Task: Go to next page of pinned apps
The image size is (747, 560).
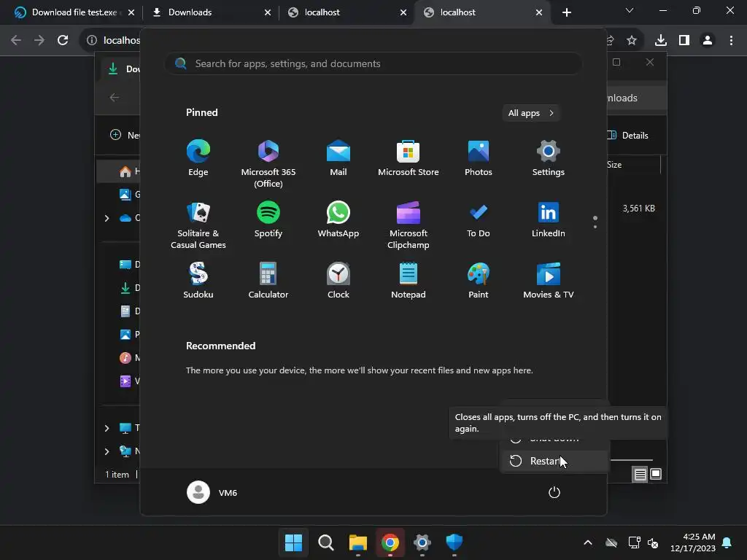Action: [x=595, y=227]
